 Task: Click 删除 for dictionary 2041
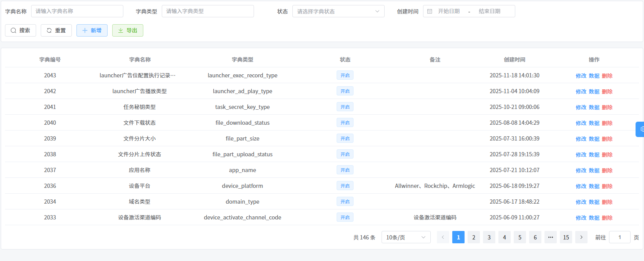(607, 107)
